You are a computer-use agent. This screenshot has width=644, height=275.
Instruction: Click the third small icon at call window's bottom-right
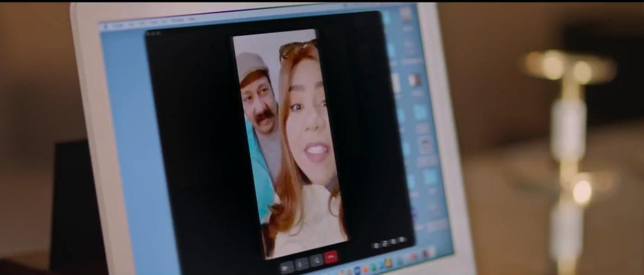pos(393,242)
